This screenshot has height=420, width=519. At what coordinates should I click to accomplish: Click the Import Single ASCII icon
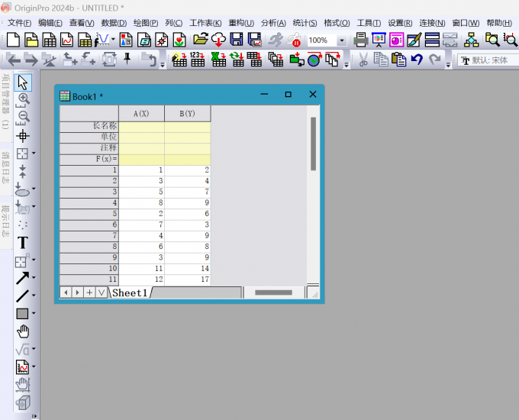pos(198,60)
